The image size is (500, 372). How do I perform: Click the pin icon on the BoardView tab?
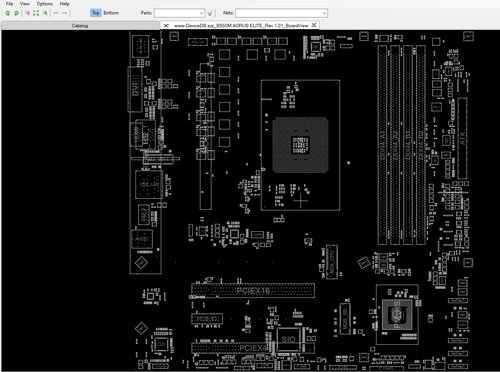click(x=166, y=25)
